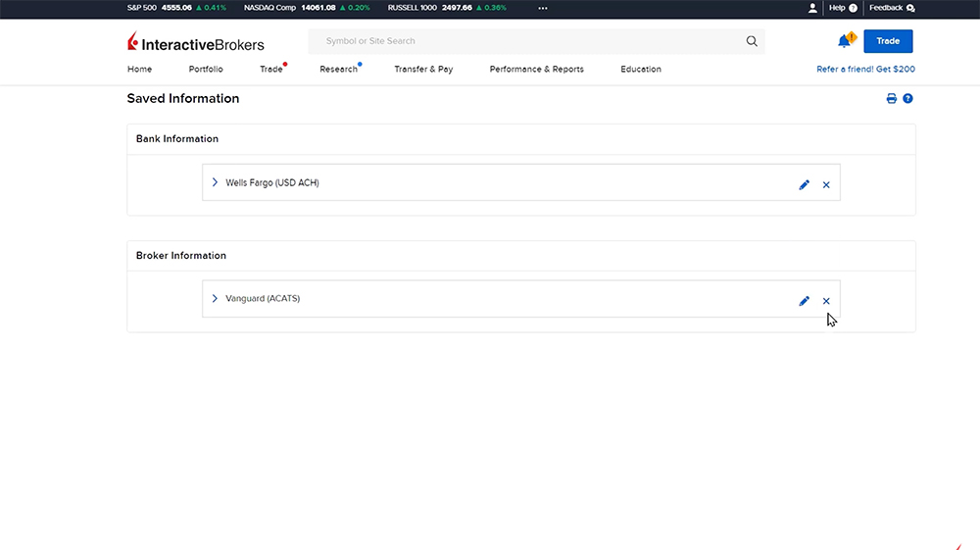
Task: Open the notifications bell icon
Action: tap(844, 41)
